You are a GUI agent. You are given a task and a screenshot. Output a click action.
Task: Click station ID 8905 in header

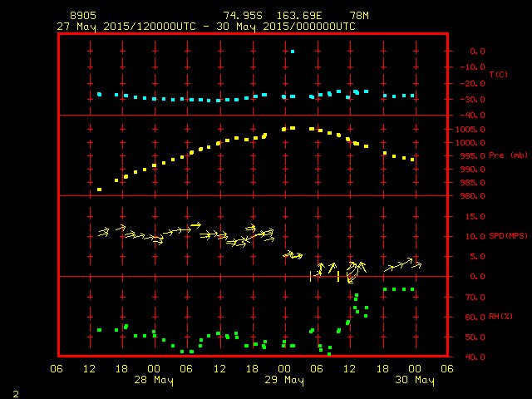tap(83, 16)
